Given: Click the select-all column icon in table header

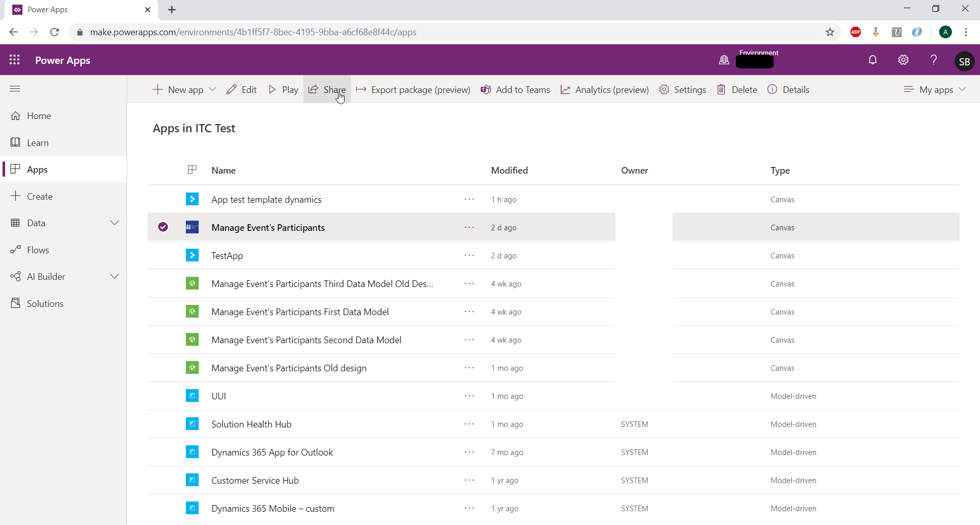Looking at the screenshot, I should click(192, 170).
